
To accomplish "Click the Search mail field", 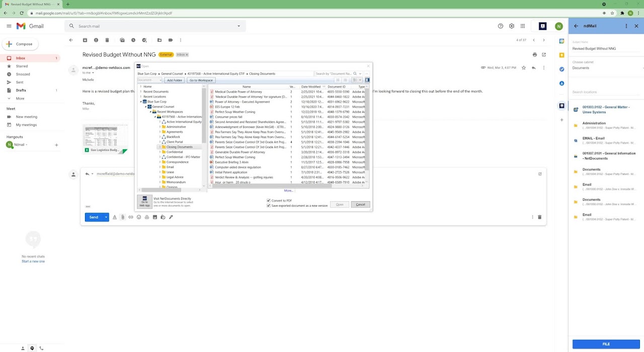I will [156, 26].
